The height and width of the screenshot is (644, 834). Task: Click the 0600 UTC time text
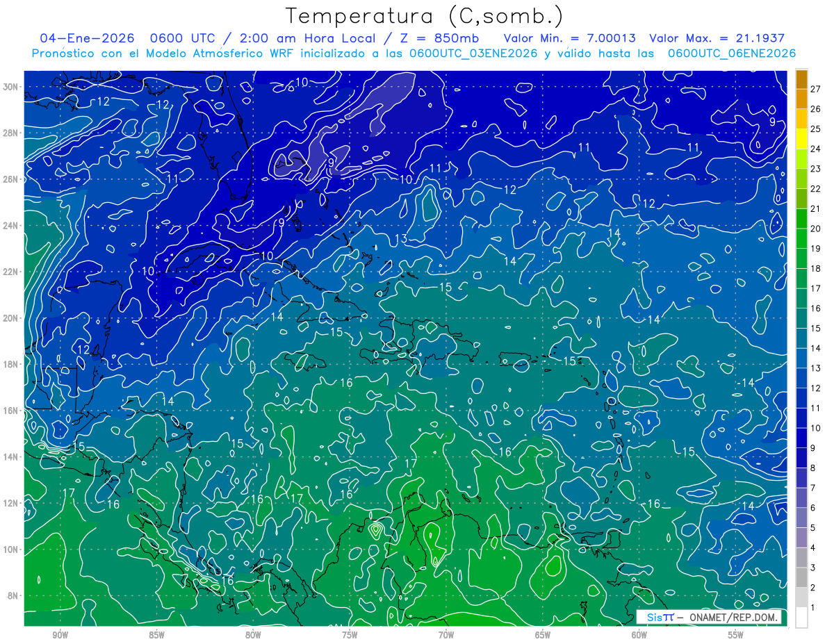pos(182,38)
